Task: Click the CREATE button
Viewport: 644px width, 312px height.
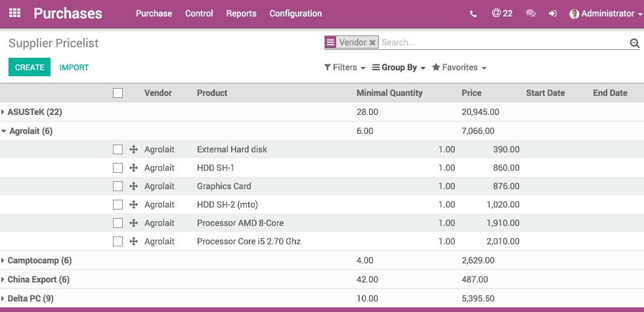Action: click(x=30, y=67)
